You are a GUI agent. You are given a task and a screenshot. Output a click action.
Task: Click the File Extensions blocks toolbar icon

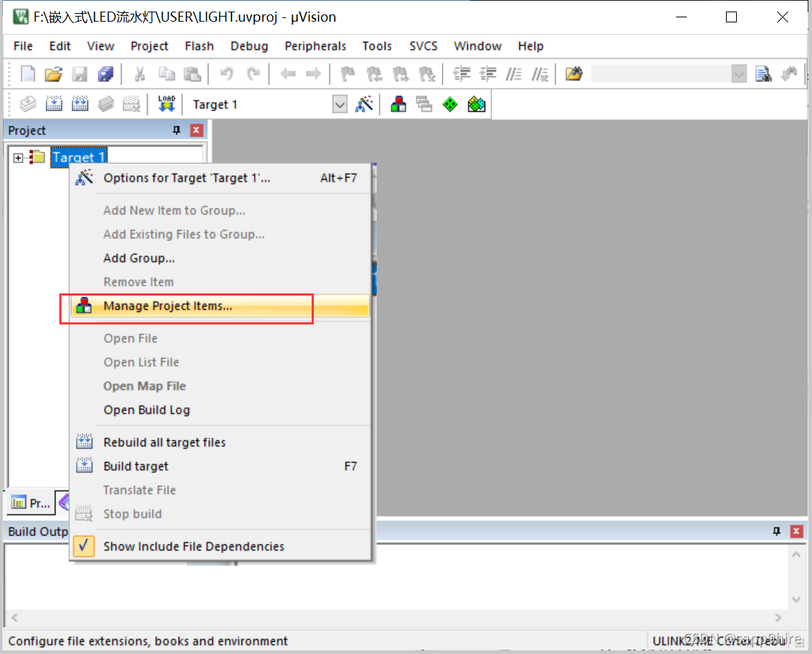398,105
